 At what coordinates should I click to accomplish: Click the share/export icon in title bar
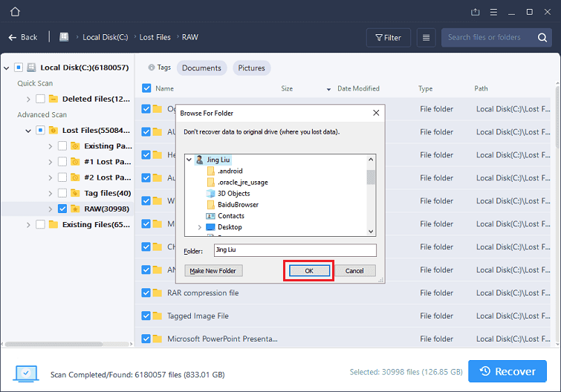(476, 12)
